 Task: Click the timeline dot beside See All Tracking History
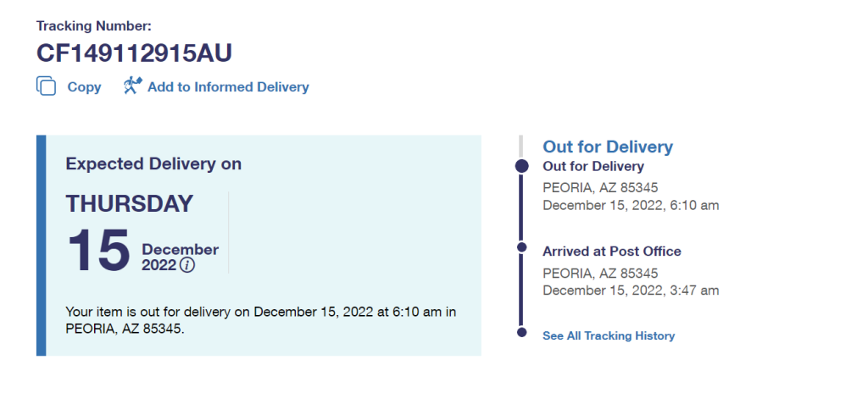522,333
